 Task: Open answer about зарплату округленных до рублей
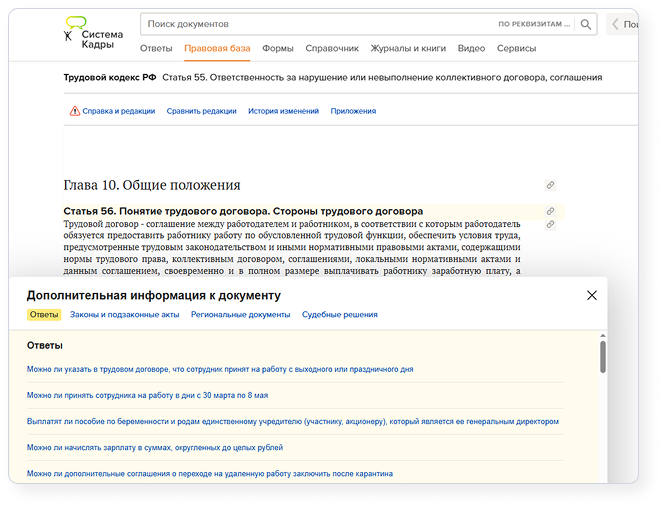coord(155,448)
